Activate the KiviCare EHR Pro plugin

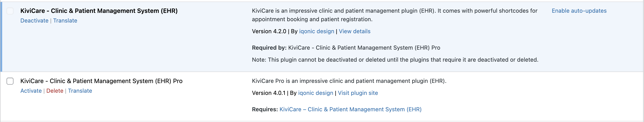pos(31,91)
